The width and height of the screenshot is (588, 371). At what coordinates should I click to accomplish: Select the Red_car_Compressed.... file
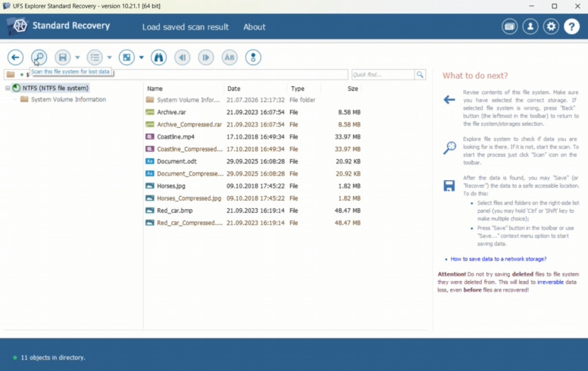[x=253, y=223]
